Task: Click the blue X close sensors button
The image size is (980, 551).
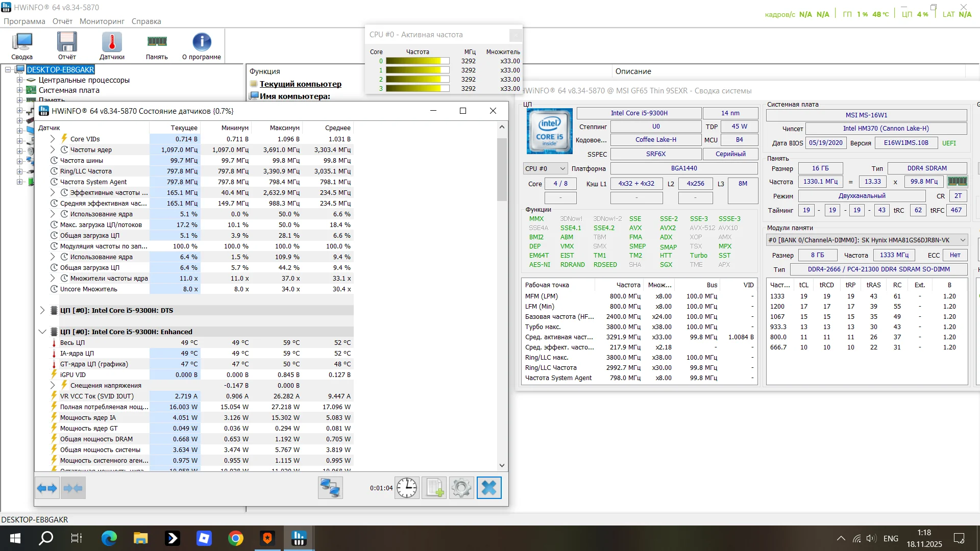Action: pyautogui.click(x=489, y=488)
